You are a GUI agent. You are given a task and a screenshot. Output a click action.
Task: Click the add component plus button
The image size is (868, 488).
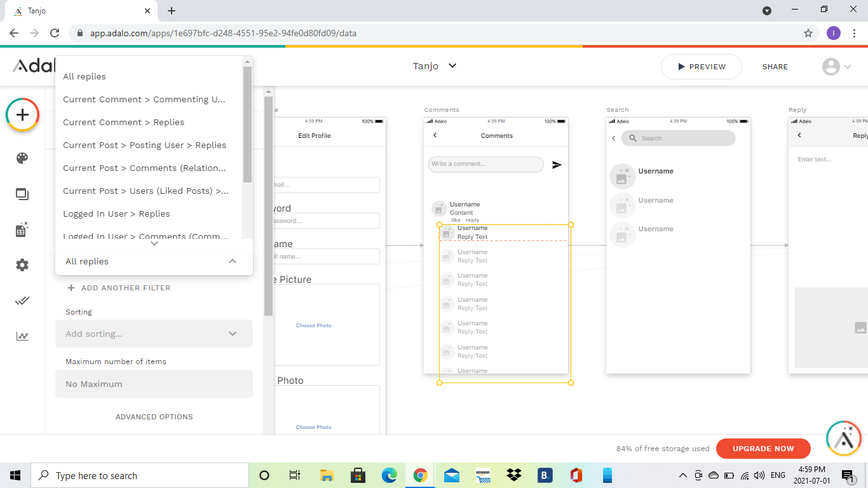tap(23, 115)
